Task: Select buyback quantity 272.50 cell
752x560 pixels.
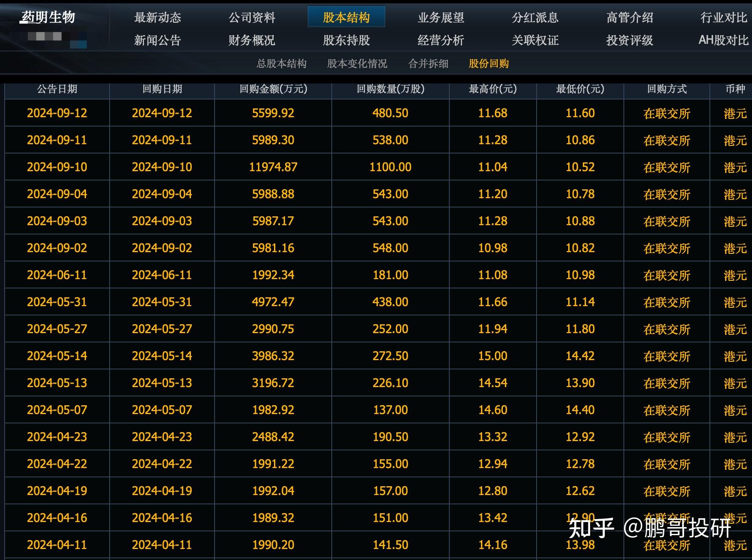Action: 391,356
